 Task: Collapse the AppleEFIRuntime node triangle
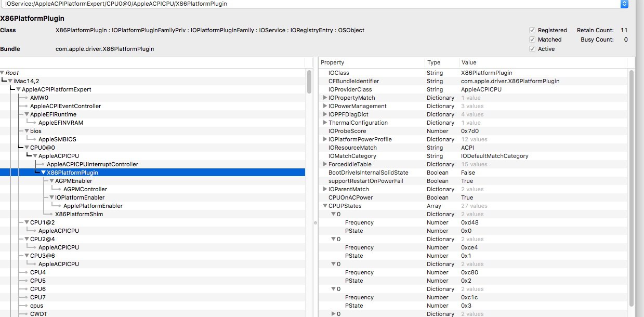tap(27, 114)
